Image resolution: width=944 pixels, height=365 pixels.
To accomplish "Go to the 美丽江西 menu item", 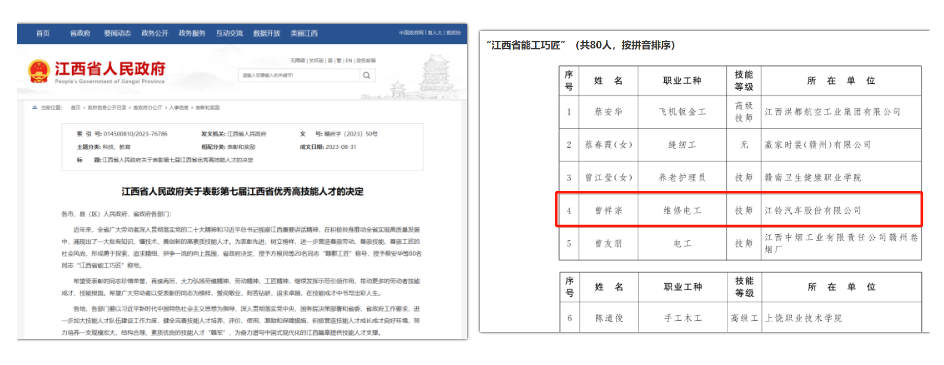I will point(304,34).
